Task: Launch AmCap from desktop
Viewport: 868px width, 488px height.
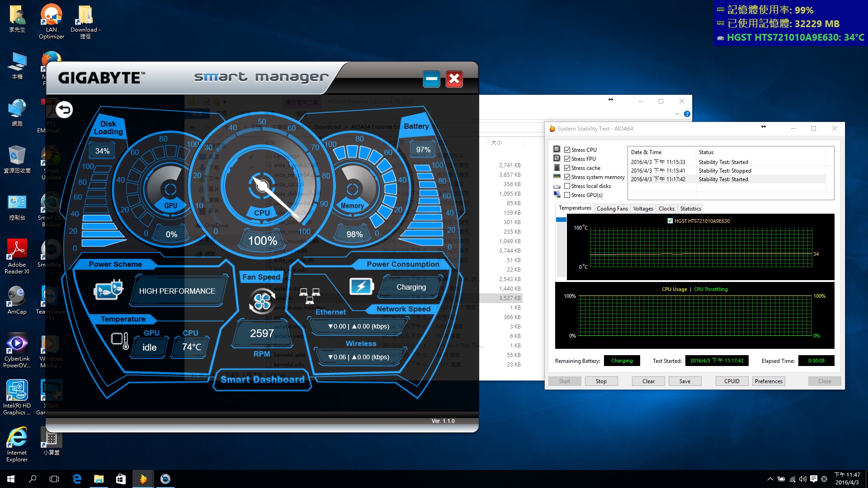Action: (x=17, y=300)
